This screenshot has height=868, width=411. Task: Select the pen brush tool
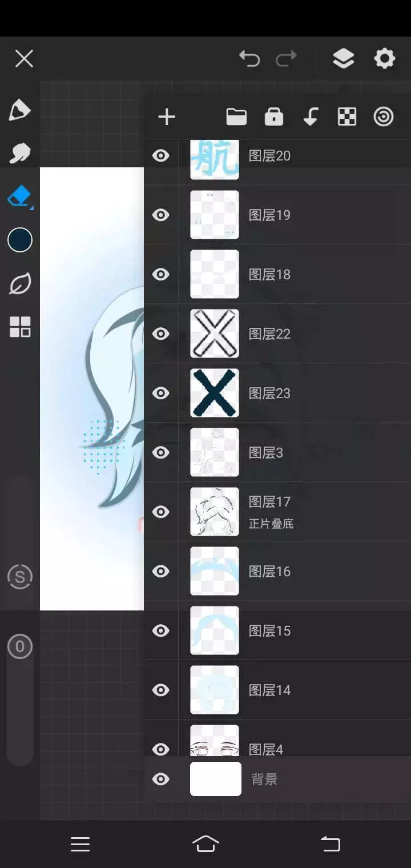[x=19, y=110]
